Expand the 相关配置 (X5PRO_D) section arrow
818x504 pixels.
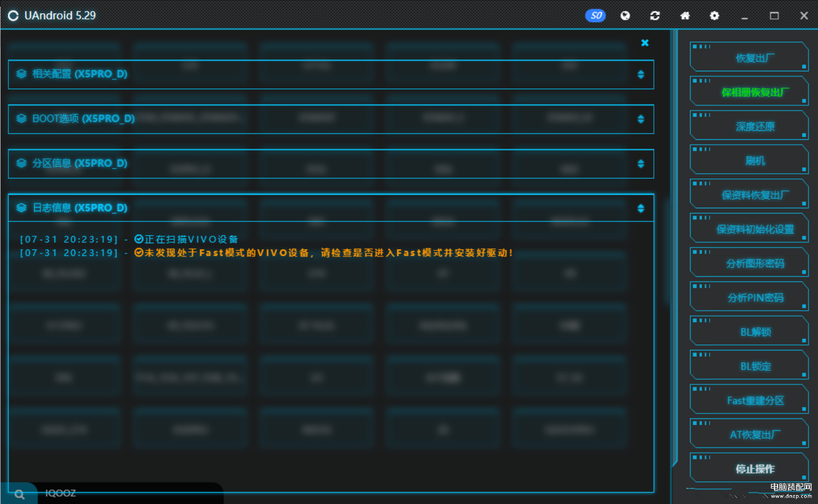pyautogui.click(x=641, y=74)
